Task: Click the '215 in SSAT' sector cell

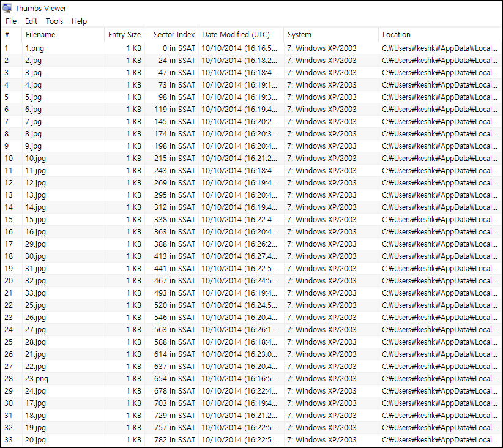Action: click(174, 159)
